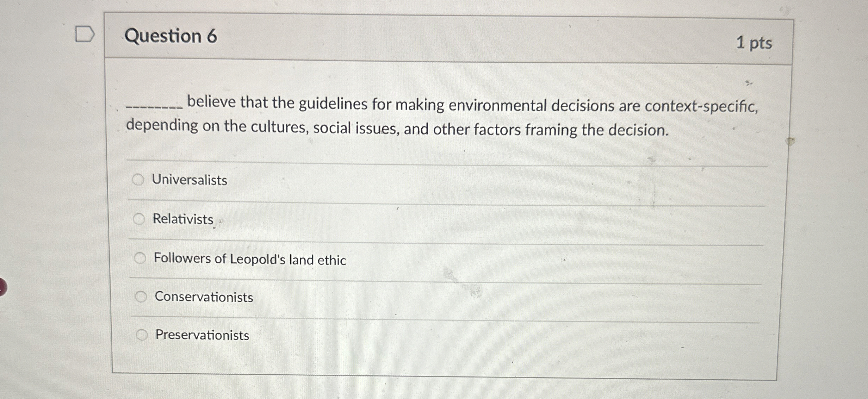The image size is (868, 399).
Task: Select the Conservationists answer choice
Action: [x=142, y=297]
